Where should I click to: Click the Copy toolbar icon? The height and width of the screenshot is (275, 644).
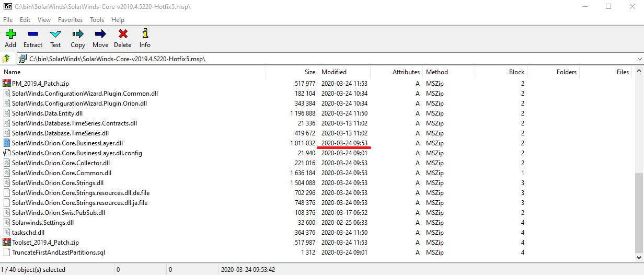click(x=78, y=34)
